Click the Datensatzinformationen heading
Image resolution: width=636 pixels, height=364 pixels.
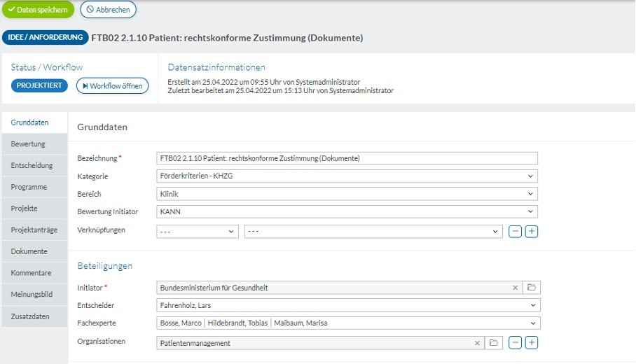216,67
